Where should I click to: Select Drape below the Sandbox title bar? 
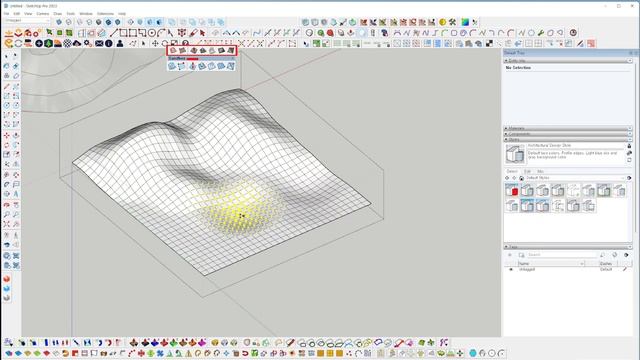(x=211, y=66)
